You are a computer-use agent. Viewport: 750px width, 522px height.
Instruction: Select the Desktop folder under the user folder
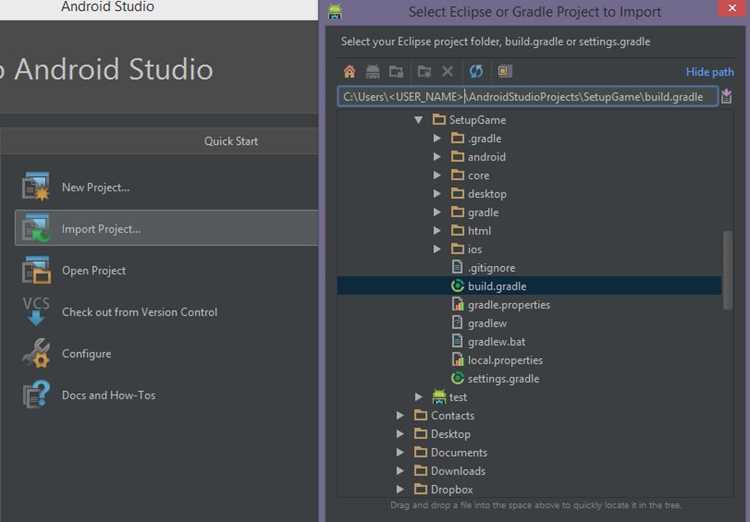point(451,434)
